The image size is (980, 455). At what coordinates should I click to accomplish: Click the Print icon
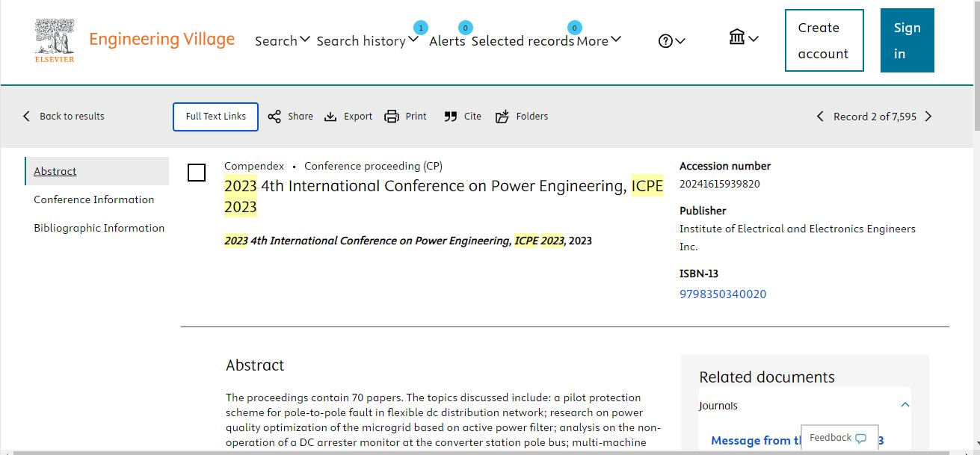(392, 117)
